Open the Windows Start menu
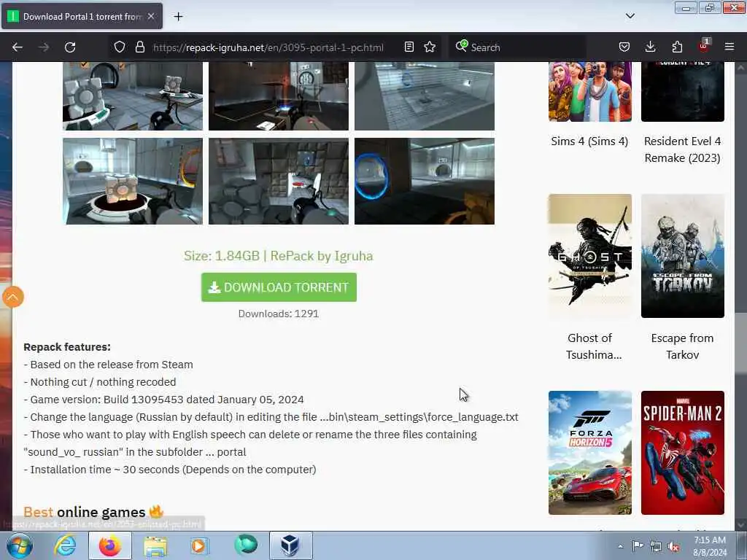Screen dimensions: 747x560 pyautogui.click(x=20, y=545)
